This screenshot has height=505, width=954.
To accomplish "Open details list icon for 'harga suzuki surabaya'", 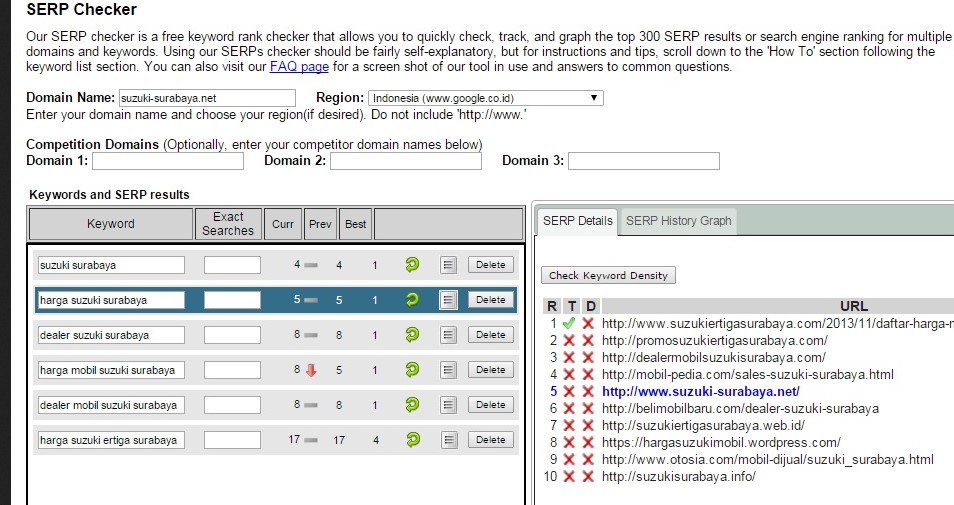I will tap(448, 299).
